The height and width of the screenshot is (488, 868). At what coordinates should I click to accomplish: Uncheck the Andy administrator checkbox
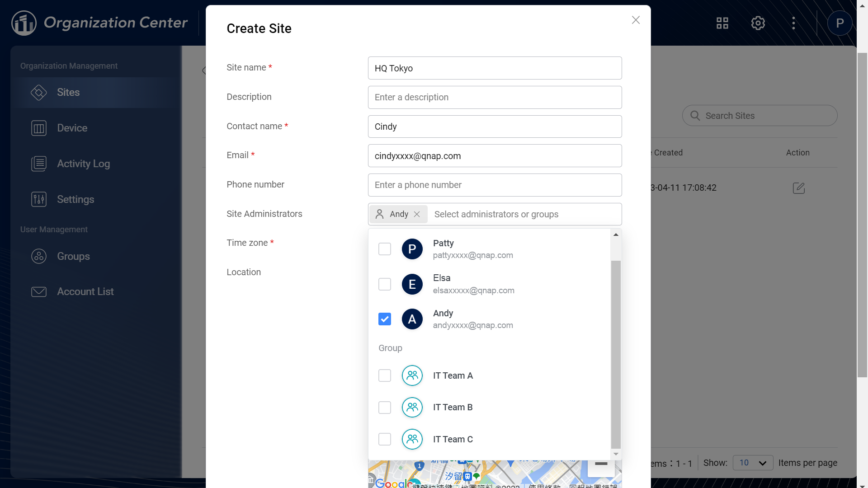tap(385, 319)
